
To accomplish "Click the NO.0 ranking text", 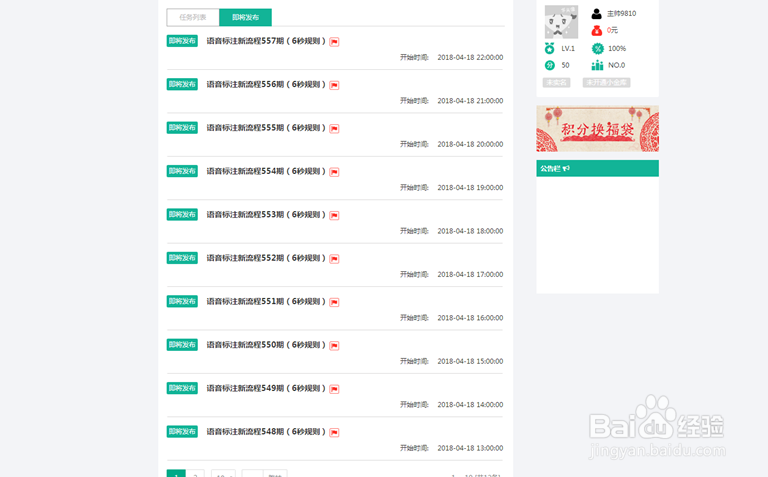I will click(617, 65).
